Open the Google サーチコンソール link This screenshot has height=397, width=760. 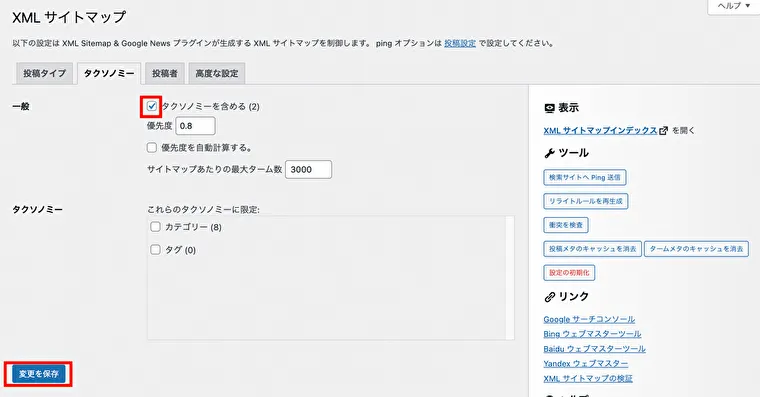pos(589,319)
